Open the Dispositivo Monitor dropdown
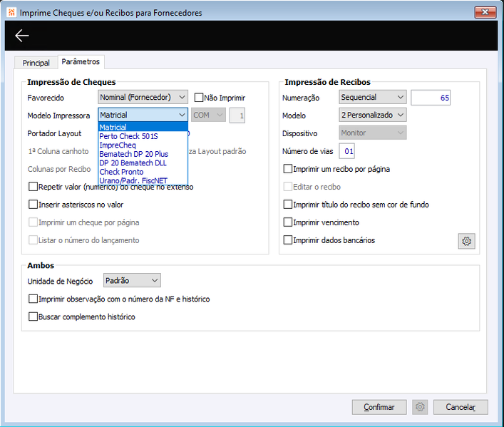Image resolution: width=504 pixels, height=427 pixels. (x=373, y=133)
